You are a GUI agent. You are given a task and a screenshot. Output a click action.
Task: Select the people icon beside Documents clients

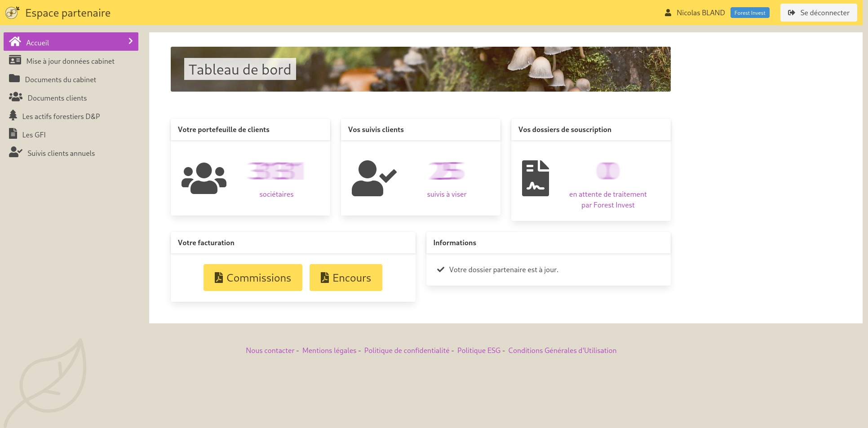pos(16,97)
